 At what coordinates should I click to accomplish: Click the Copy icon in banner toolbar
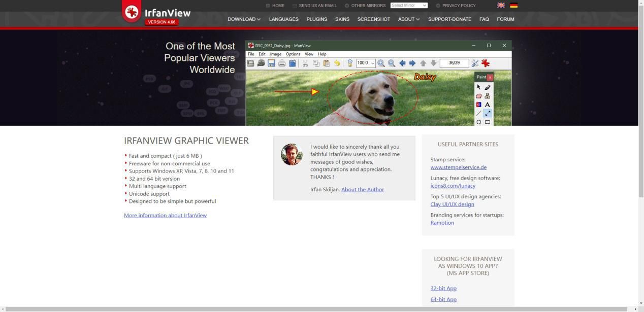click(x=316, y=63)
